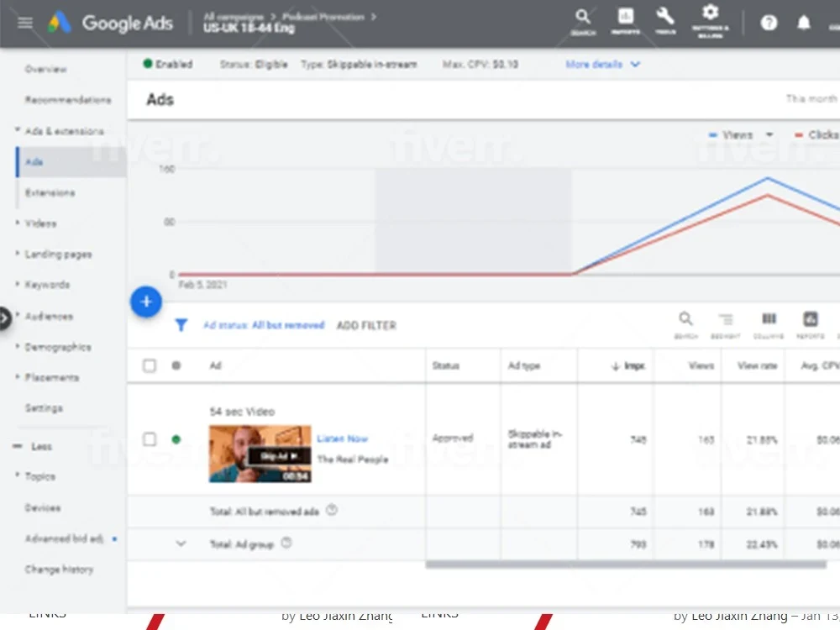This screenshot has width=840, height=630.
Task: Open the Help question mark icon
Action: pyautogui.click(x=769, y=23)
